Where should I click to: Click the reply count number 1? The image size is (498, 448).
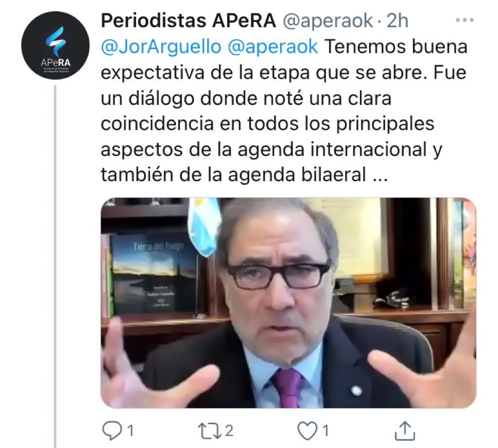[x=130, y=431]
